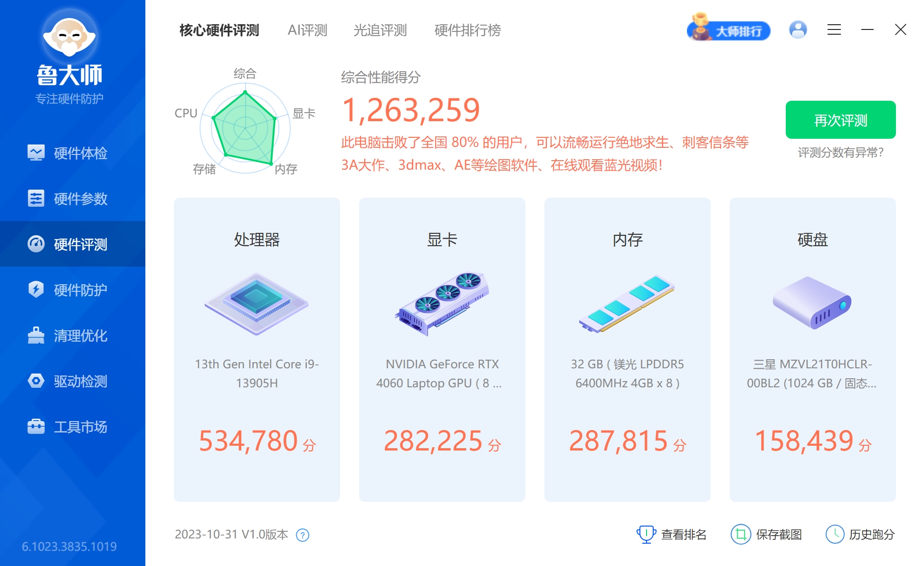The image size is (924, 566).
Task: Click the version help question mark icon
Action: (x=303, y=535)
